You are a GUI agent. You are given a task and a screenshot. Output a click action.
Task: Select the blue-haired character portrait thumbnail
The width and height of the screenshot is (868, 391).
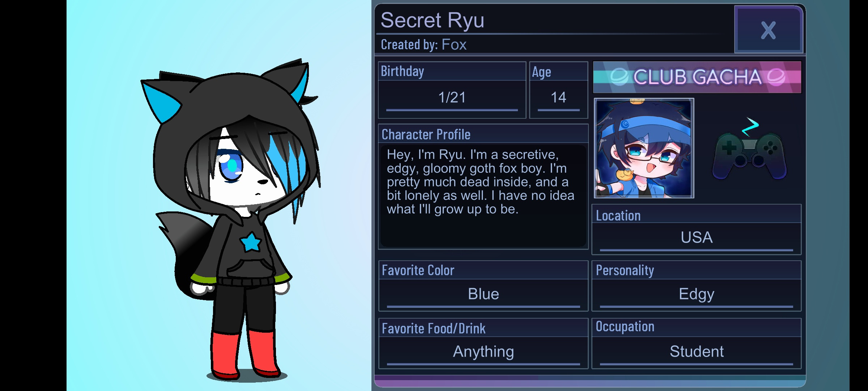point(644,148)
